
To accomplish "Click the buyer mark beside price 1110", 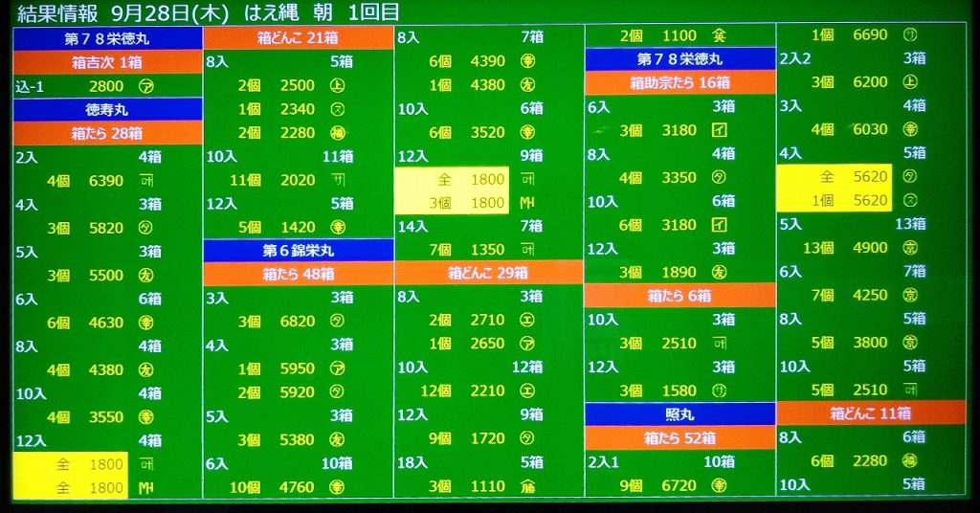I will pos(527,485).
